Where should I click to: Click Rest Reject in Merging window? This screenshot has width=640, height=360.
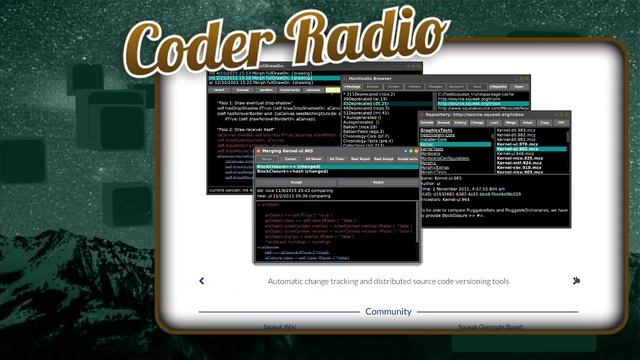[360, 159]
